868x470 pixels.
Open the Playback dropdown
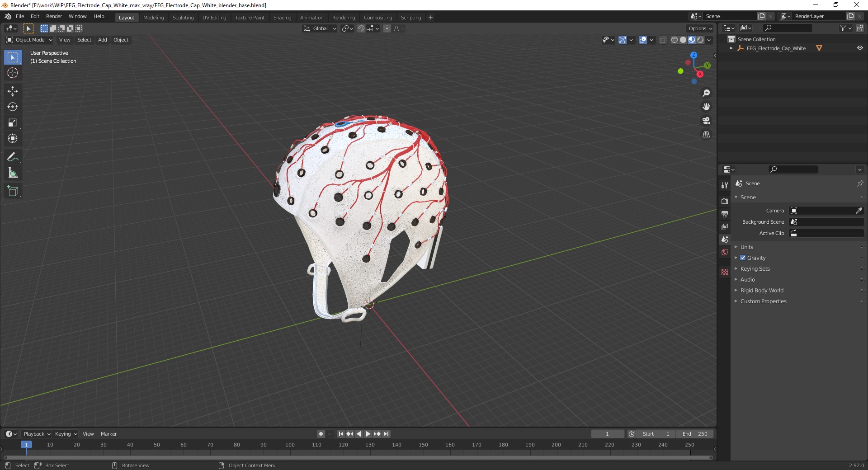37,434
